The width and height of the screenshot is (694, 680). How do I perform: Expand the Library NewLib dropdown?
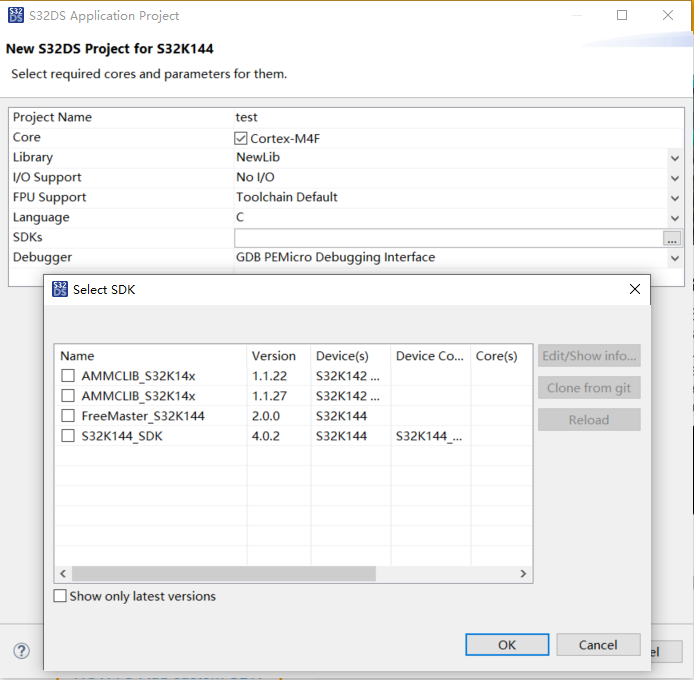[675, 158]
